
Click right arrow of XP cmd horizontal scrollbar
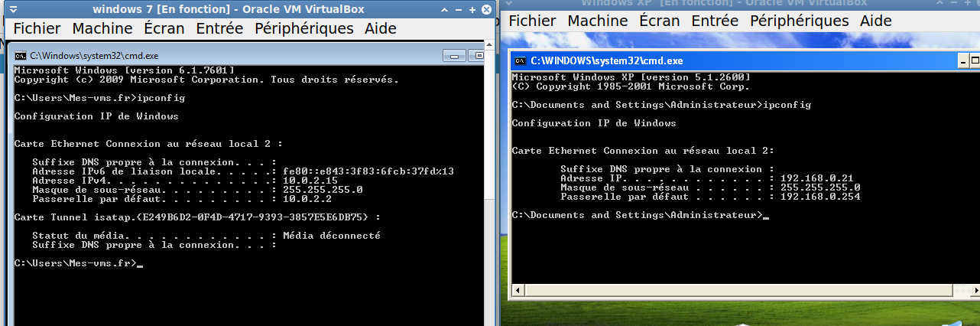tap(974, 290)
